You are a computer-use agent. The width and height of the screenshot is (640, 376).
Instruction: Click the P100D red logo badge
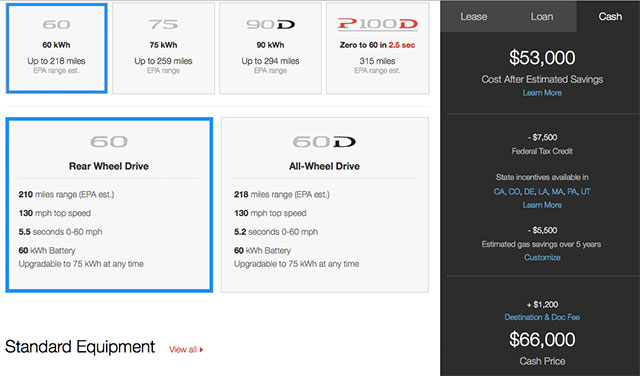(x=378, y=24)
